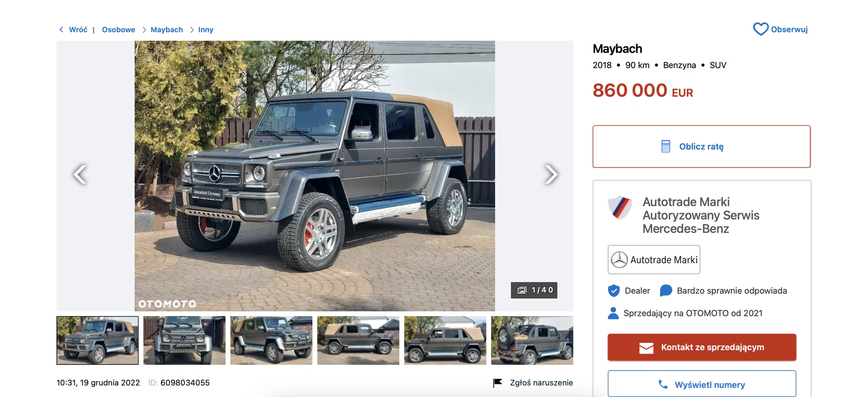Click the flag icon to report abuse
Screen dimensions: 868x397
pyautogui.click(x=498, y=383)
